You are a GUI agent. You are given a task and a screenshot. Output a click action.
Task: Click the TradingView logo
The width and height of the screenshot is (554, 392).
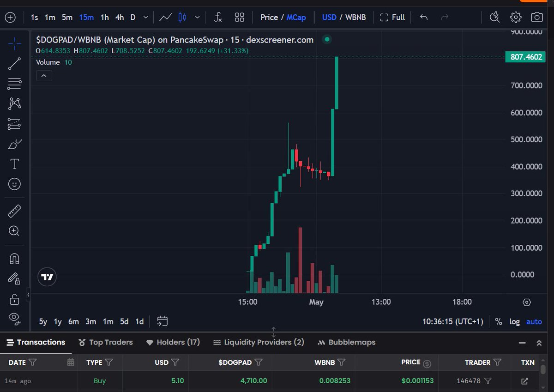click(47, 277)
